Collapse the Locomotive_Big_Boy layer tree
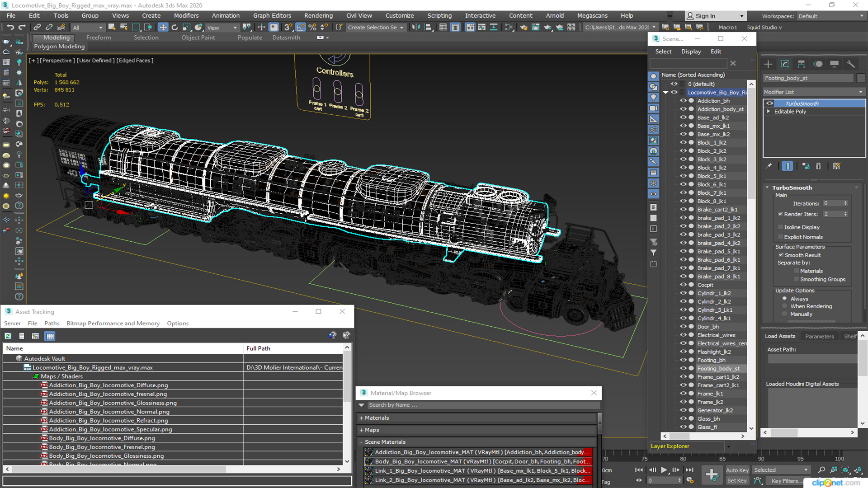868x488 pixels. click(x=665, y=93)
